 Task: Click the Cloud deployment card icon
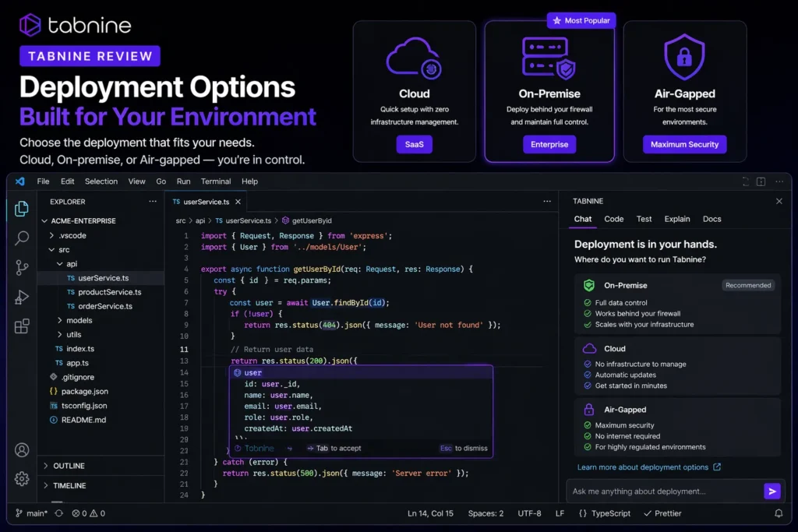click(x=415, y=58)
